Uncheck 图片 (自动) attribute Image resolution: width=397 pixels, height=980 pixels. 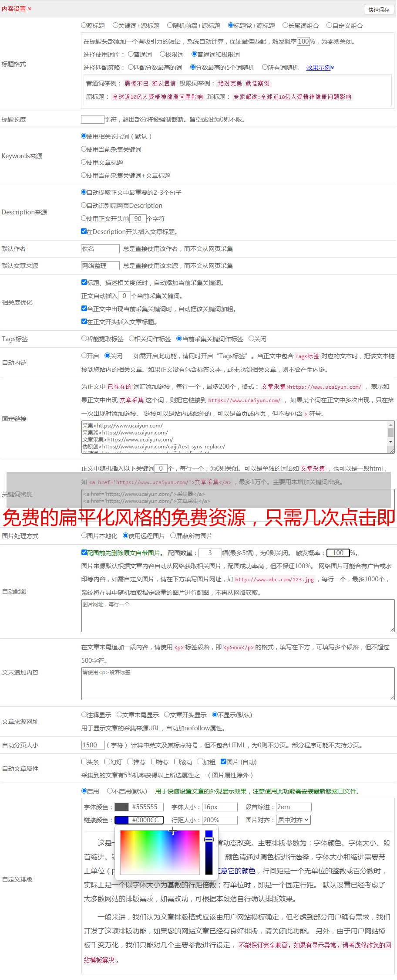223,762
